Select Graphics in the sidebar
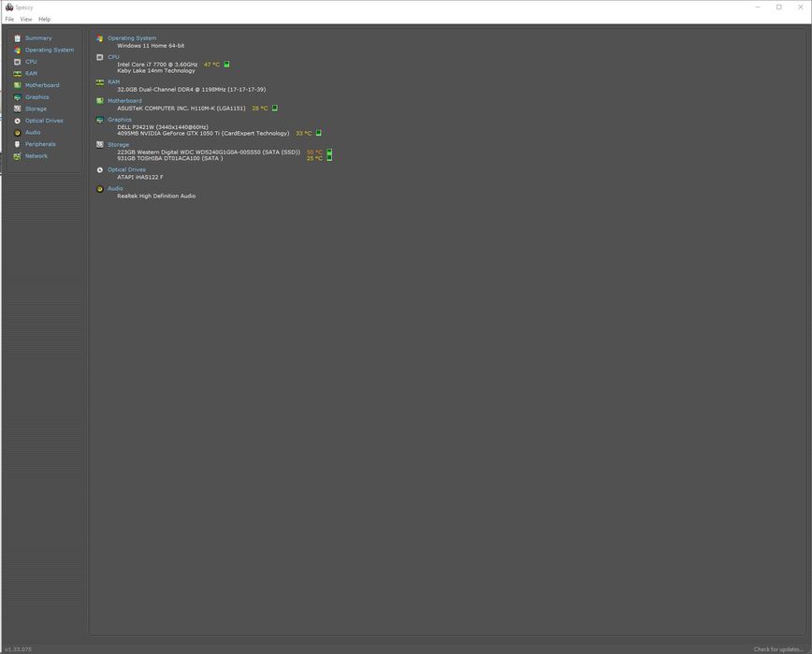 tap(36, 97)
